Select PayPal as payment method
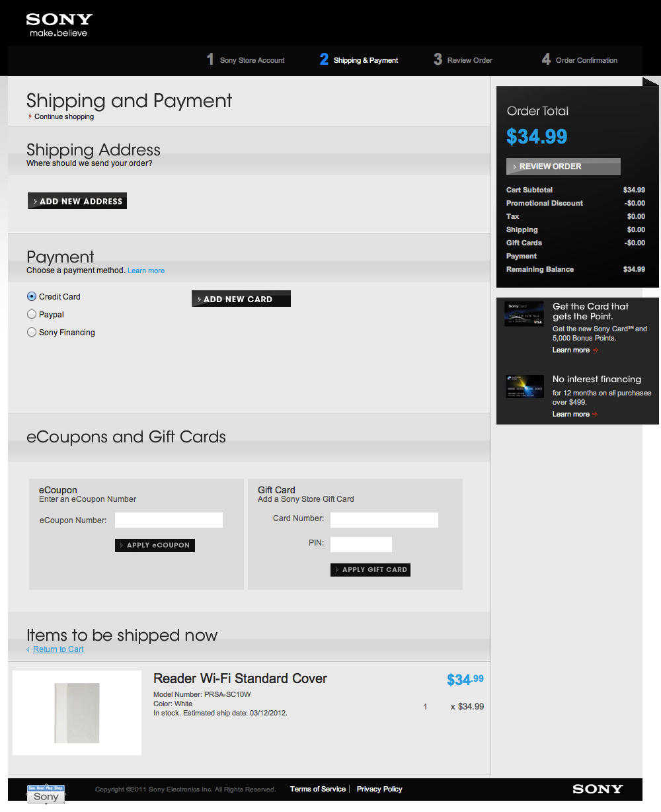 coord(31,314)
